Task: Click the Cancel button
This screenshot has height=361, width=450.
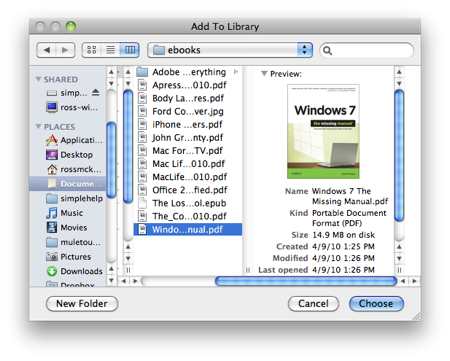Action: click(x=313, y=304)
